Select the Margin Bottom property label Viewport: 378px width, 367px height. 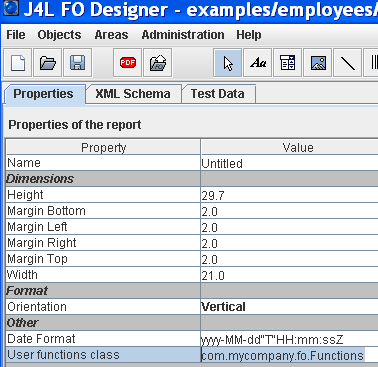tap(103, 211)
